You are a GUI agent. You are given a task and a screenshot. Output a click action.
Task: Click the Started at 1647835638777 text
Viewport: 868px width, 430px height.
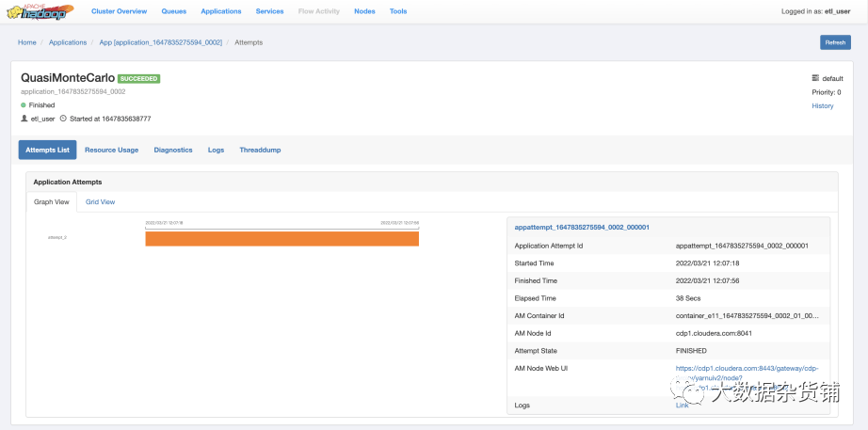[110, 119]
